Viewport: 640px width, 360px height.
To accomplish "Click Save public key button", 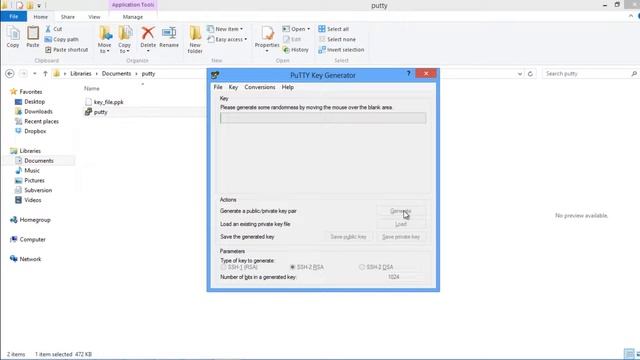I will [x=348, y=237].
